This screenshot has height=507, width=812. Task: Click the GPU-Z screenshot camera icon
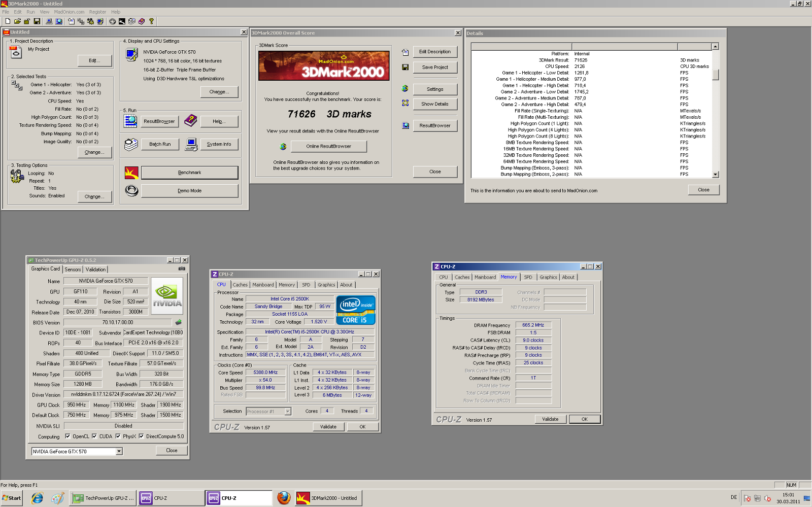(x=182, y=268)
